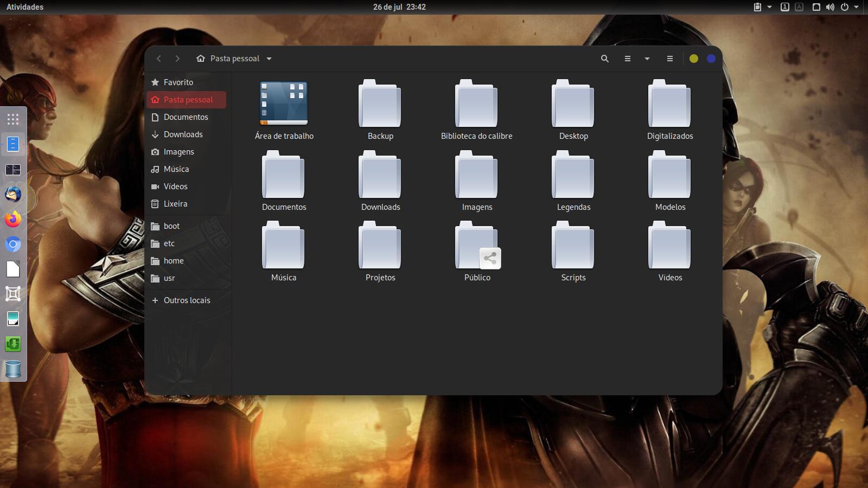Viewport: 868px width, 488px height.
Task: Click Atividades in the top bar
Action: [x=25, y=7]
